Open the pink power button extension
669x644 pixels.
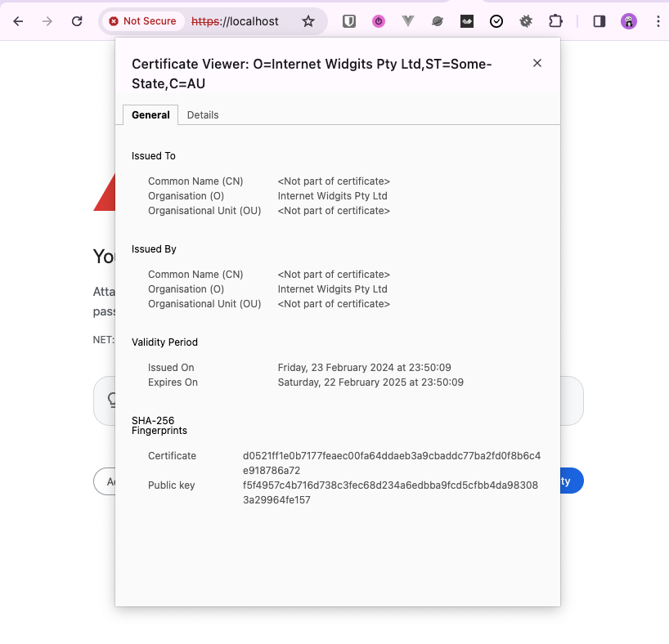(379, 21)
